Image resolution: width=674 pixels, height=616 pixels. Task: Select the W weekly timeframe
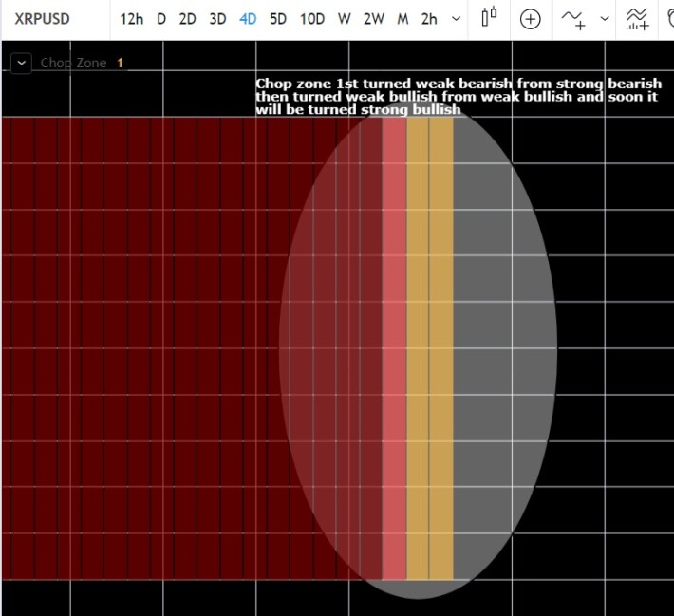(345, 19)
